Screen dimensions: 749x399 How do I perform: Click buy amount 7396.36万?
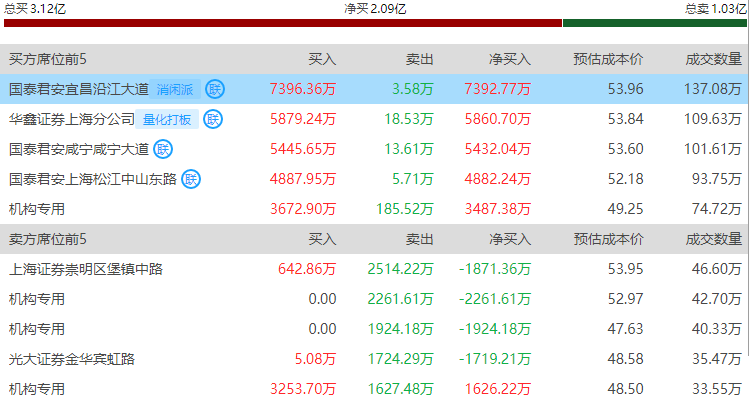point(303,89)
